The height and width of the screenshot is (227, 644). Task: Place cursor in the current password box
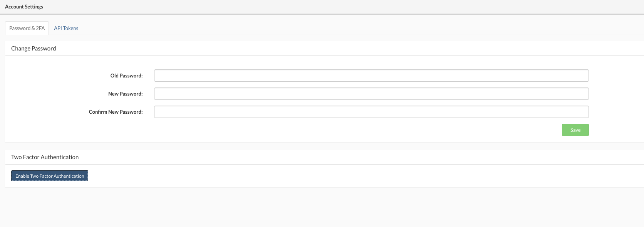(371, 76)
